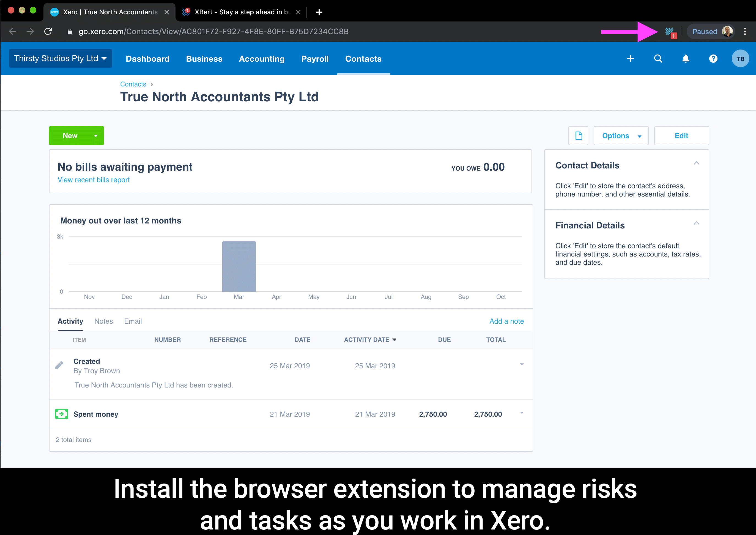This screenshot has width=756, height=535.
Task: Open the notifications bell icon
Action: click(x=686, y=59)
